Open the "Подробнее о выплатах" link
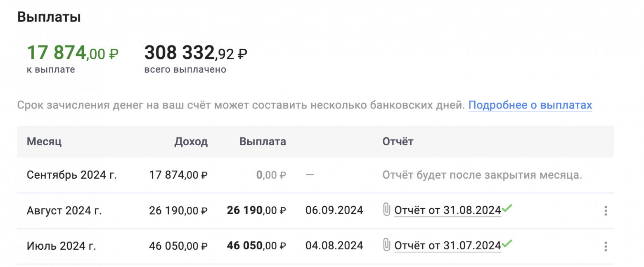The height and width of the screenshot is (267, 644). (530, 105)
